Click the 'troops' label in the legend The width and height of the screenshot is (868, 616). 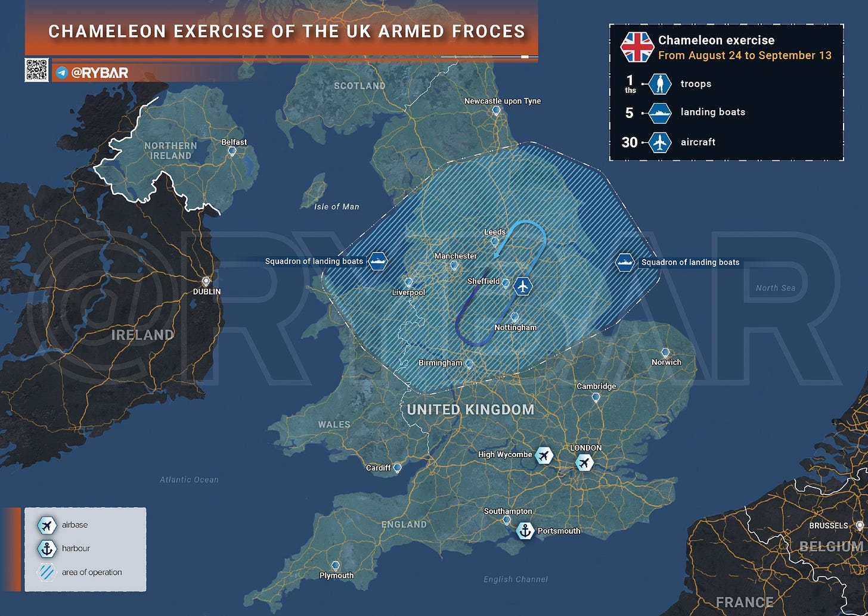click(696, 84)
